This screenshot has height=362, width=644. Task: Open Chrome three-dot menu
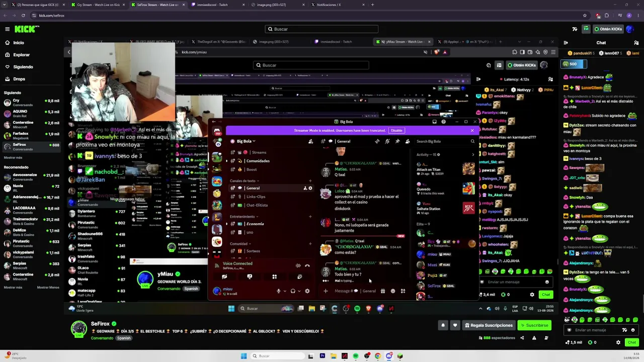click(637, 16)
